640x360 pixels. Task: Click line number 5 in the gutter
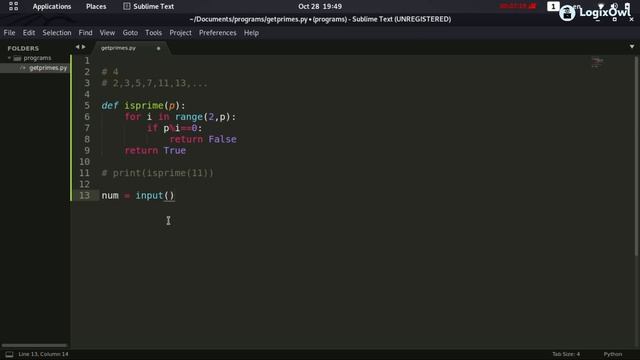87,106
